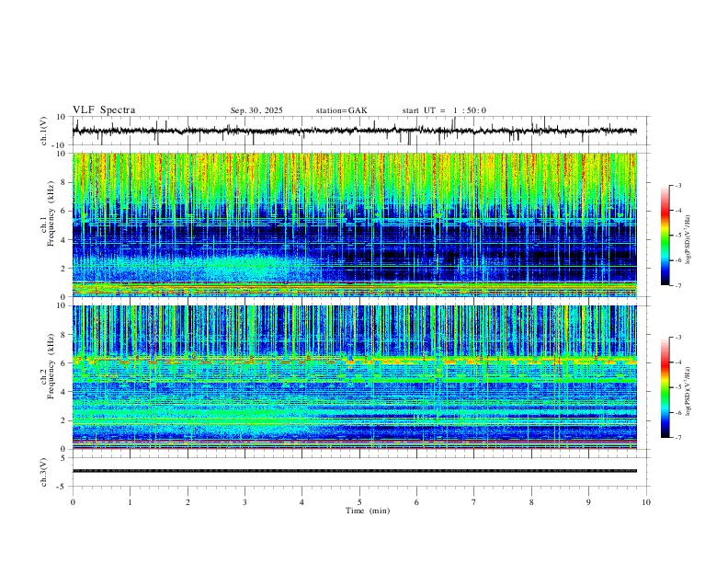
Task: Click the "-7" label on ch.2 colorbar
Action: pyautogui.click(x=678, y=438)
